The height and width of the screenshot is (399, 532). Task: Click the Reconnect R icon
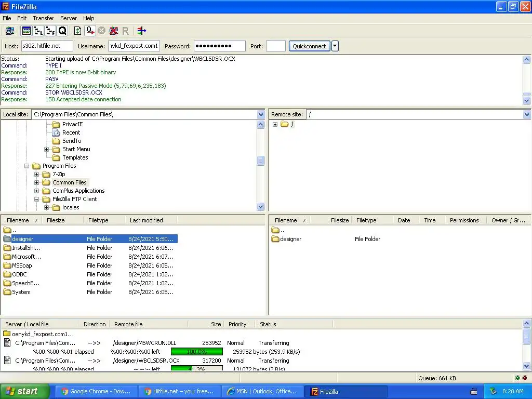pyautogui.click(x=126, y=31)
